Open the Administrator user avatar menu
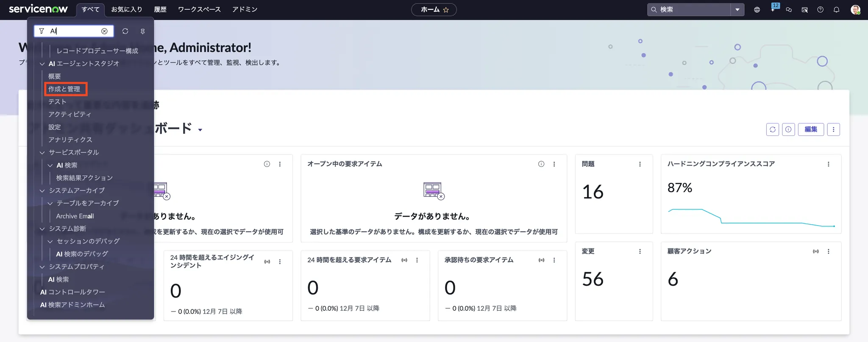 click(x=855, y=9)
